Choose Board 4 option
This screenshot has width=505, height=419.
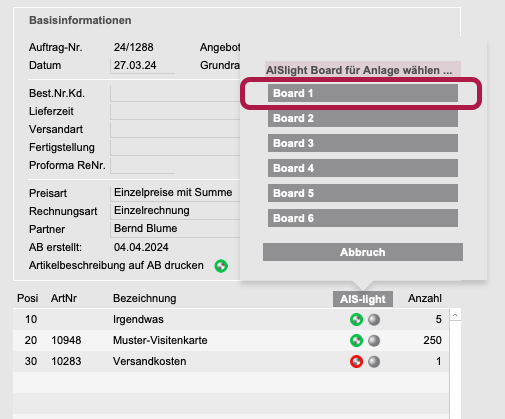tap(363, 168)
